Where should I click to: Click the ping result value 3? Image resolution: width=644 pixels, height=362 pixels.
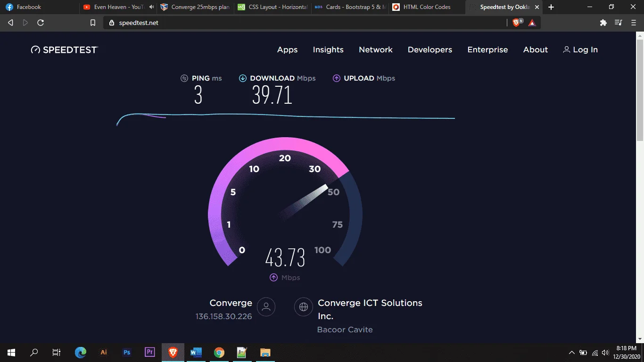coord(198,95)
